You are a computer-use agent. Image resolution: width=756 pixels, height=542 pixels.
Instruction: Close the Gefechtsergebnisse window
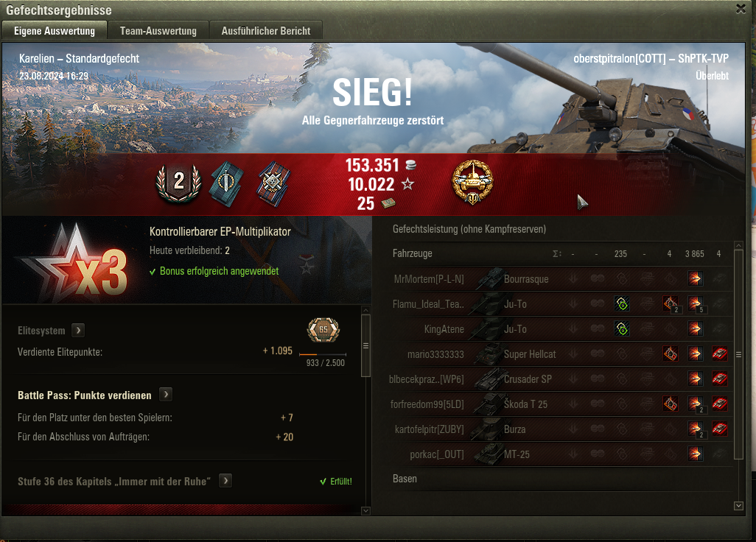(x=741, y=9)
